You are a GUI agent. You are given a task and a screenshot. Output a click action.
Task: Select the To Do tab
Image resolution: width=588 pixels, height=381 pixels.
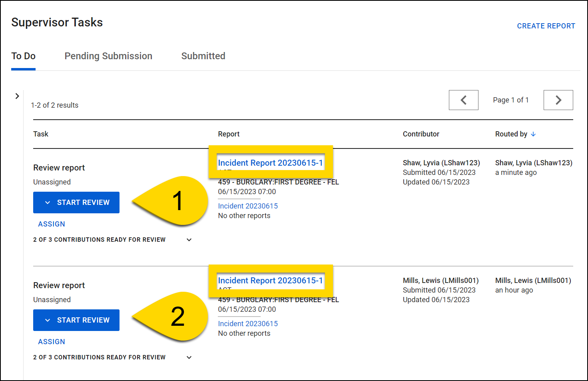coord(23,56)
